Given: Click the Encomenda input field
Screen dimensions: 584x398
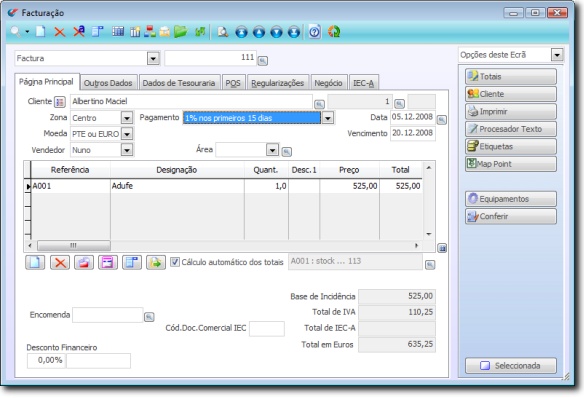Looking at the screenshot, I should pos(108,315).
